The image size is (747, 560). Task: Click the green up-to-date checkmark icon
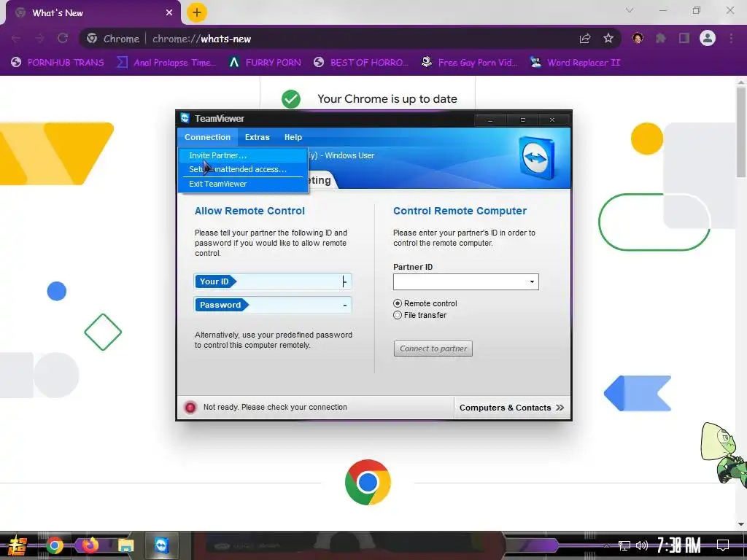[x=291, y=99]
